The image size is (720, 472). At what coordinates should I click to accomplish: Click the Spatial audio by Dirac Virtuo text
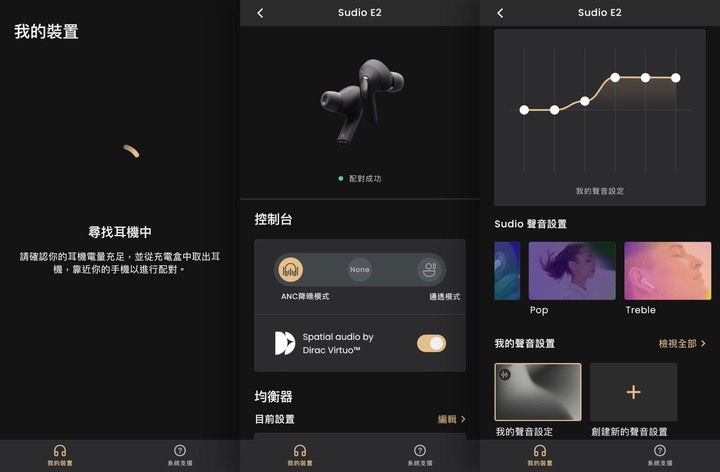[x=338, y=343]
